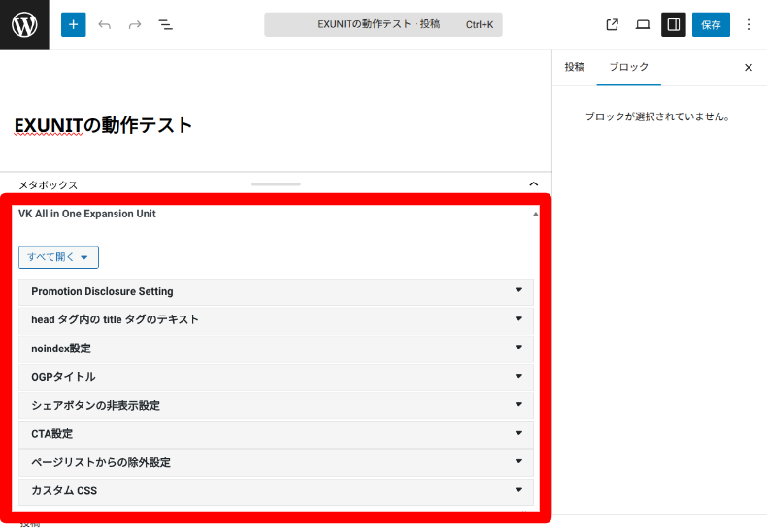Expand the OGPタイトル section
The image size is (767, 532).
coord(276,377)
